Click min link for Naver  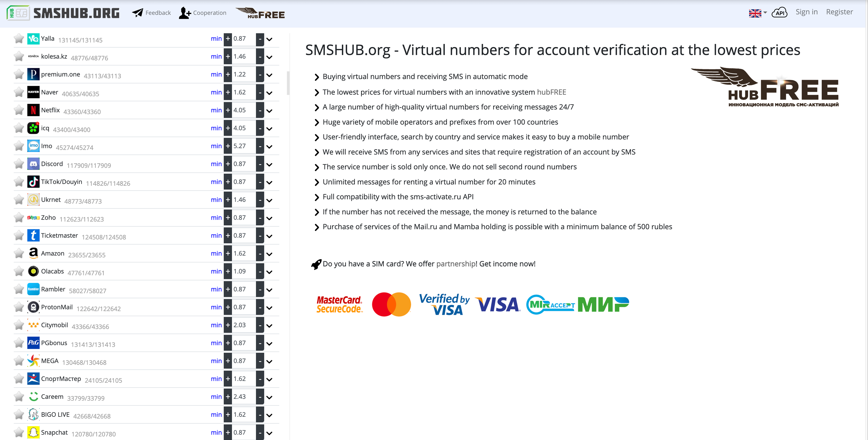pos(216,92)
